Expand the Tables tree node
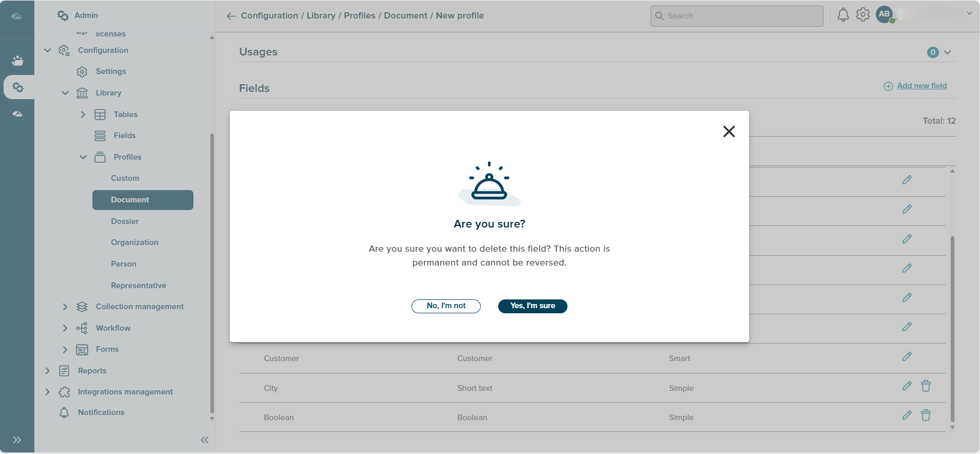The width and height of the screenshot is (980, 454). tap(83, 115)
